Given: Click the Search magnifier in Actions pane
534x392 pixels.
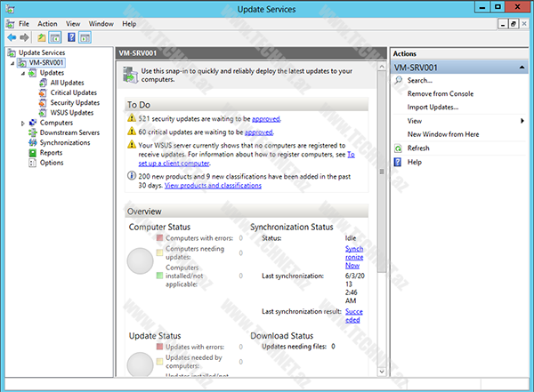Looking at the screenshot, I should click(x=400, y=81).
